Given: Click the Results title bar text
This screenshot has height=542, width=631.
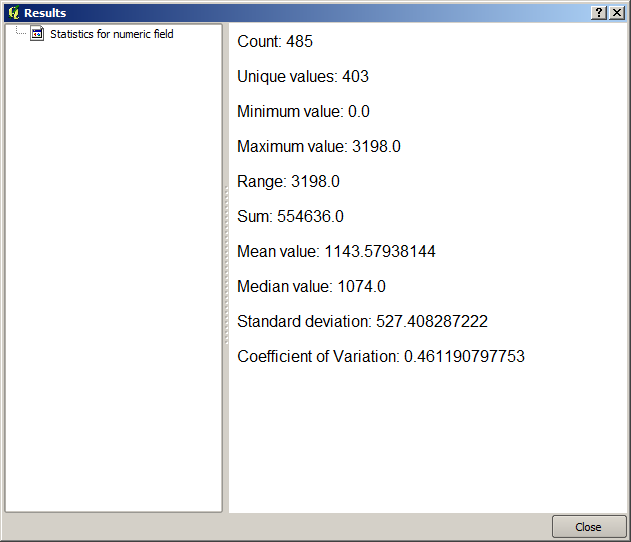Looking at the screenshot, I should pyautogui.click(x=45, y=12).
